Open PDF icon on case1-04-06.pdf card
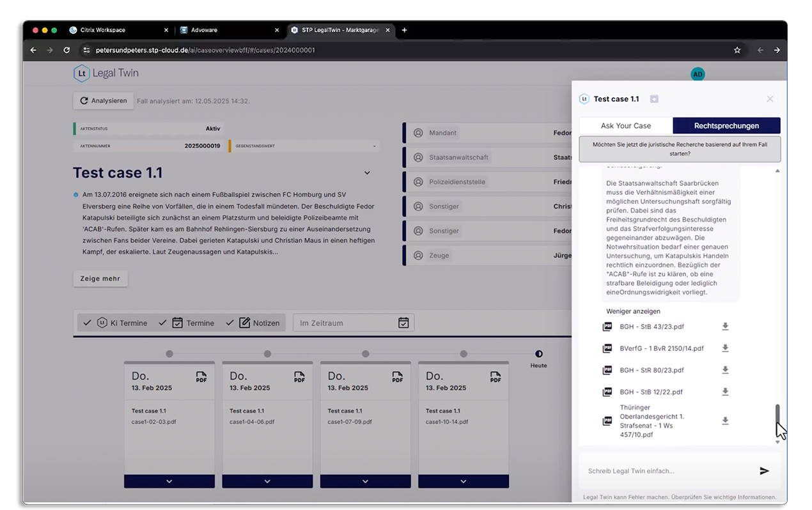 (x=299, y=377)
